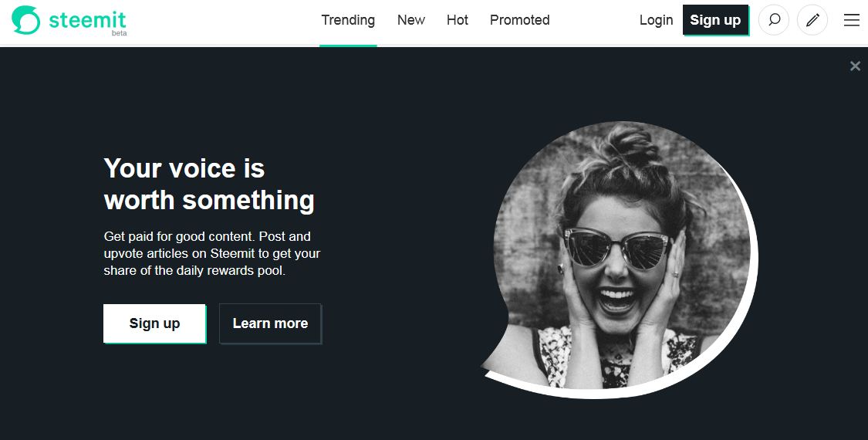Click the 'Your voice is worth something' heading

(x=209, y=184)
